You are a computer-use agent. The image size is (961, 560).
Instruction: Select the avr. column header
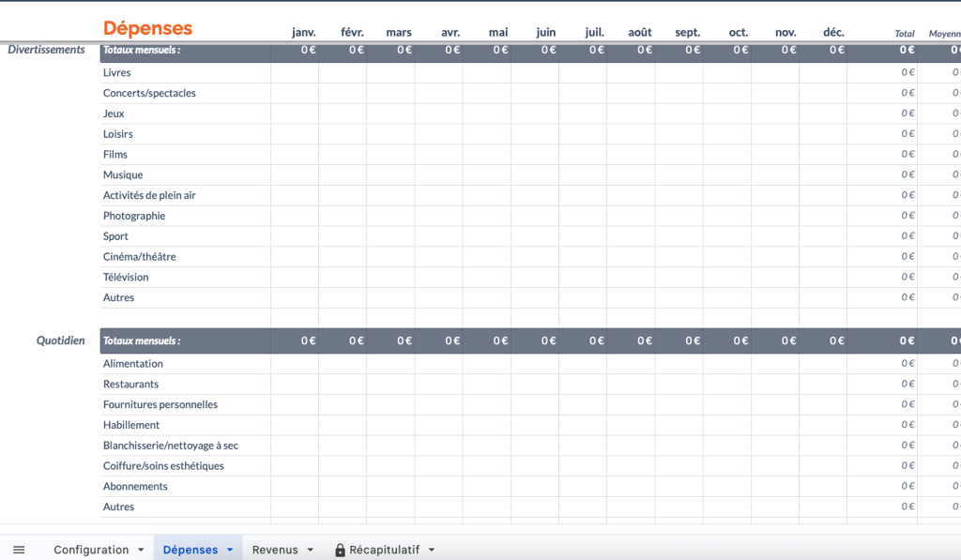click(450, 33)
